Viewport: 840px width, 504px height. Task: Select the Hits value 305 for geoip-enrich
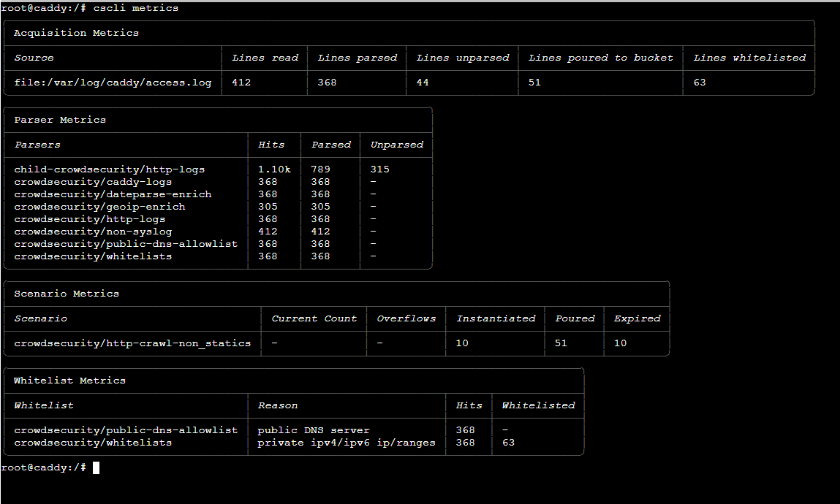click(x=268, y=207)
